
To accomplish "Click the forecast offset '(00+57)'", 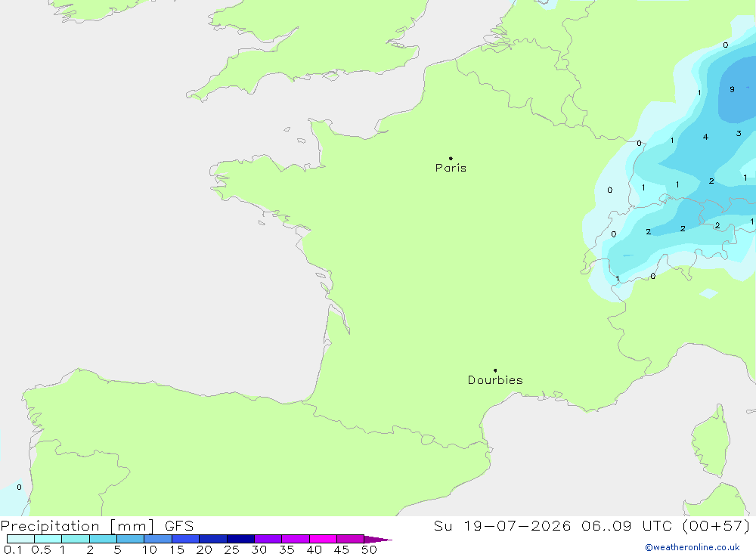I will click(716, 526).
